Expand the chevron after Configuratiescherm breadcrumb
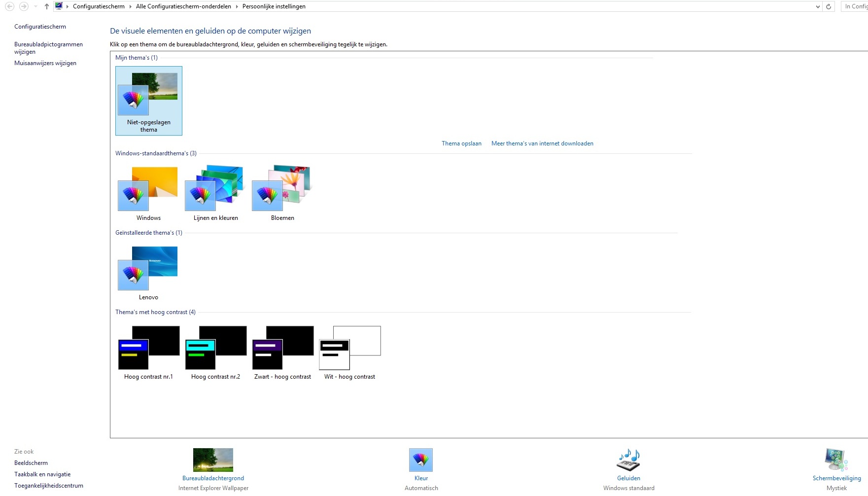 click(130, 6)
